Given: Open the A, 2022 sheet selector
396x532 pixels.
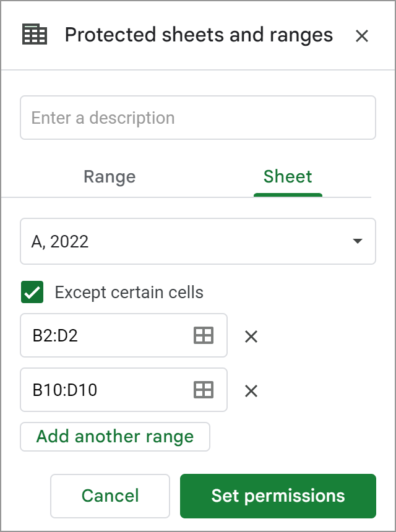Looking at the screenshot, I should [198, 241].
